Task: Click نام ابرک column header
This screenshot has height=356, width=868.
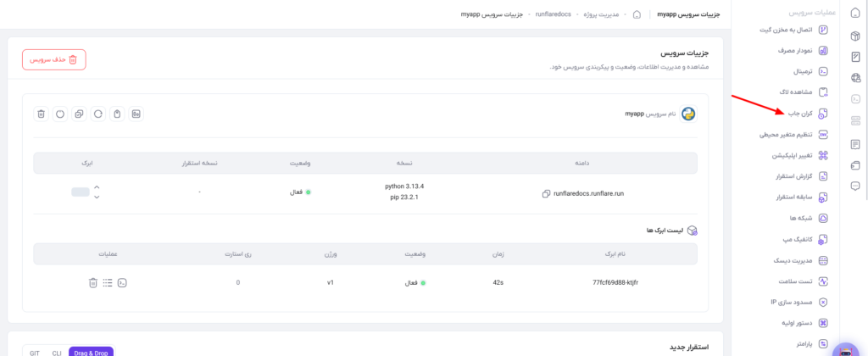Action: (614, 254)
